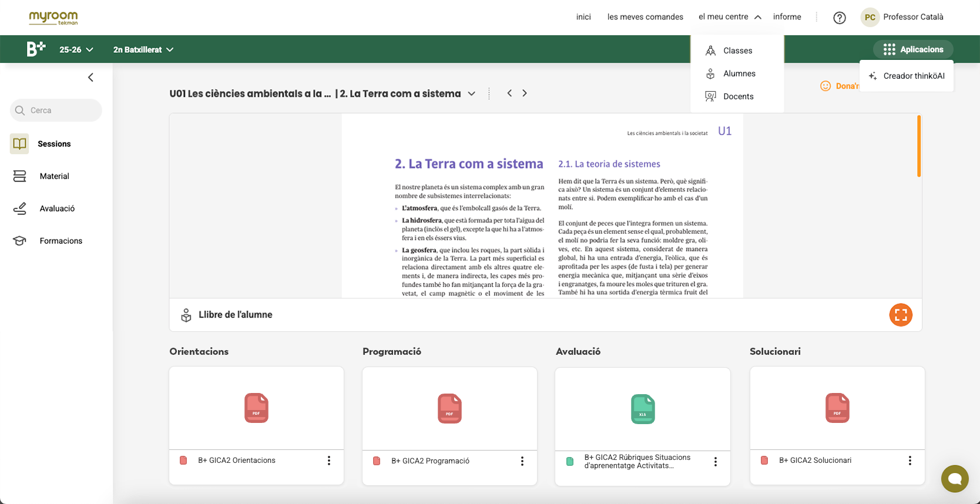Open B+ GICA2 Rúbriques Situacions file name
Image resolution: width=980 pixels, height=504 pixels.
coord(637,462)
